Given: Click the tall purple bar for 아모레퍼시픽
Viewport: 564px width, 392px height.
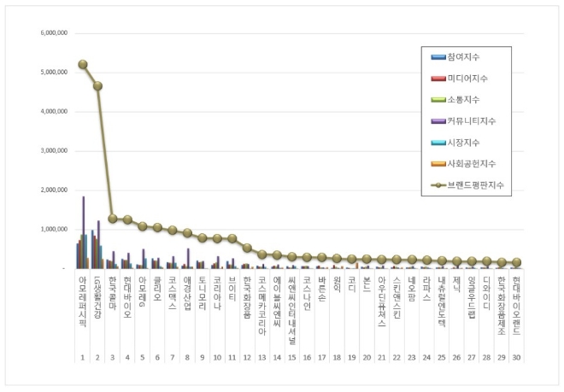Looking at the screenshot, I should click(84, 232).
